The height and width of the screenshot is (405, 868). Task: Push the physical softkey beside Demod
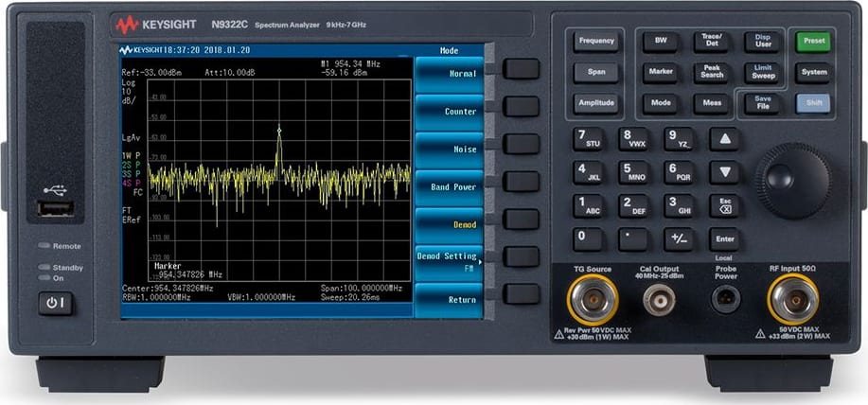point(521,220)
